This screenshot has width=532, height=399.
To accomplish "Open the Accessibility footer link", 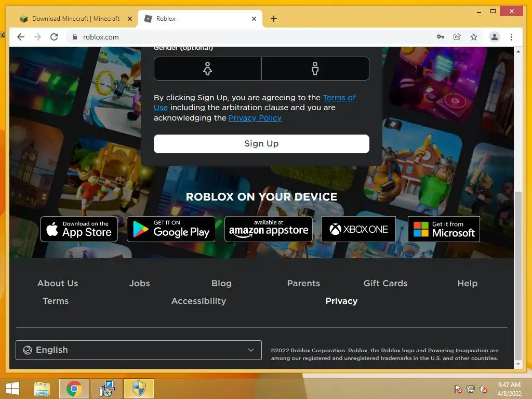I will (198, 301).
